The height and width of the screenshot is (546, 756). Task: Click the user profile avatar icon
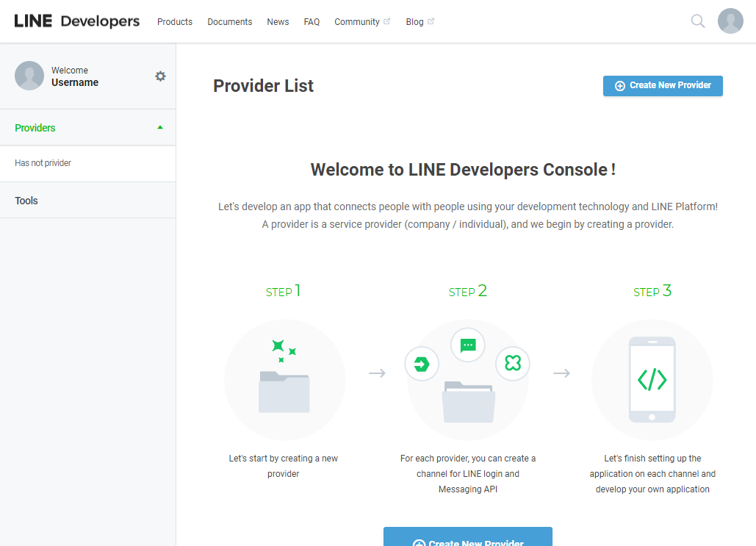[730, 21]
